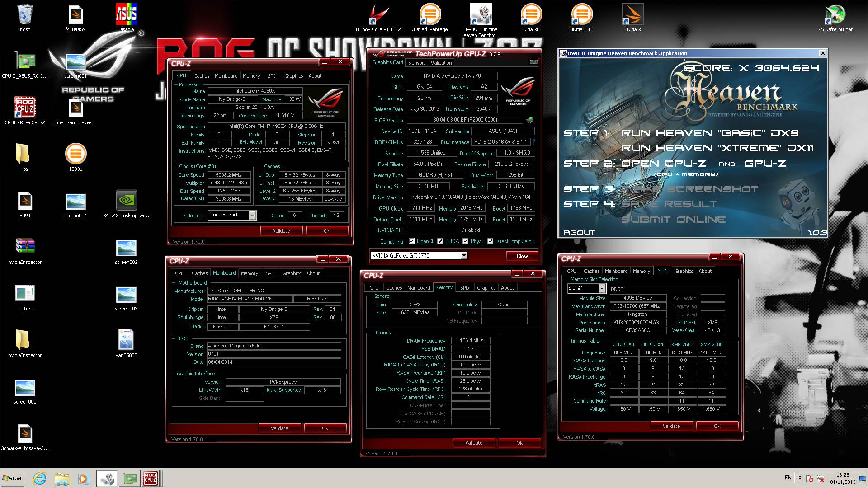Open the 340.43-desktop NVIDIA driver installer icon
Image resolution: width=868 pixels, height=488 pixels.
[126, 204]
